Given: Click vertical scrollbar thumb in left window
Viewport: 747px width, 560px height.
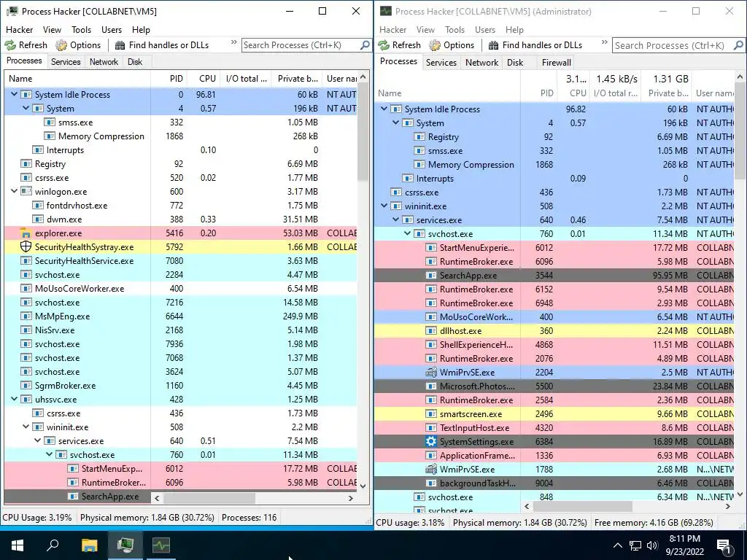Looking at the screenshot, I should click(x=363, y=132).
